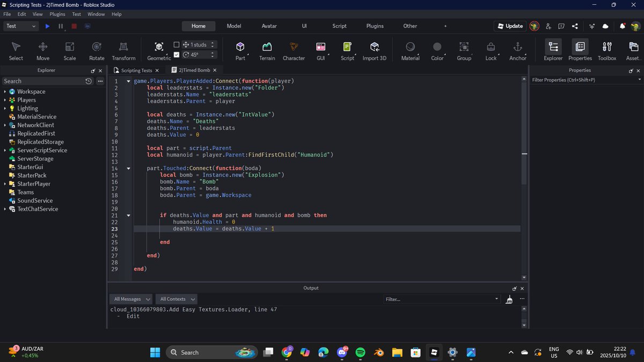
Task: Clear the Output with the broom icon
Action: point(509,299)
